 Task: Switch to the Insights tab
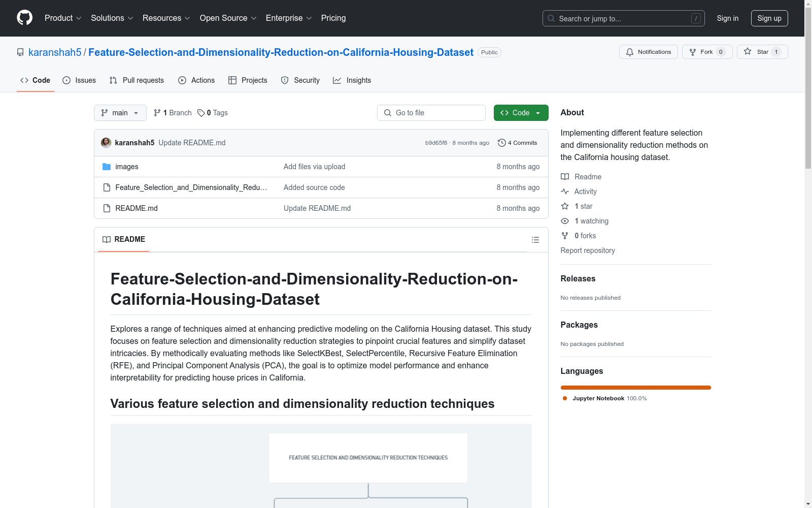352,80
